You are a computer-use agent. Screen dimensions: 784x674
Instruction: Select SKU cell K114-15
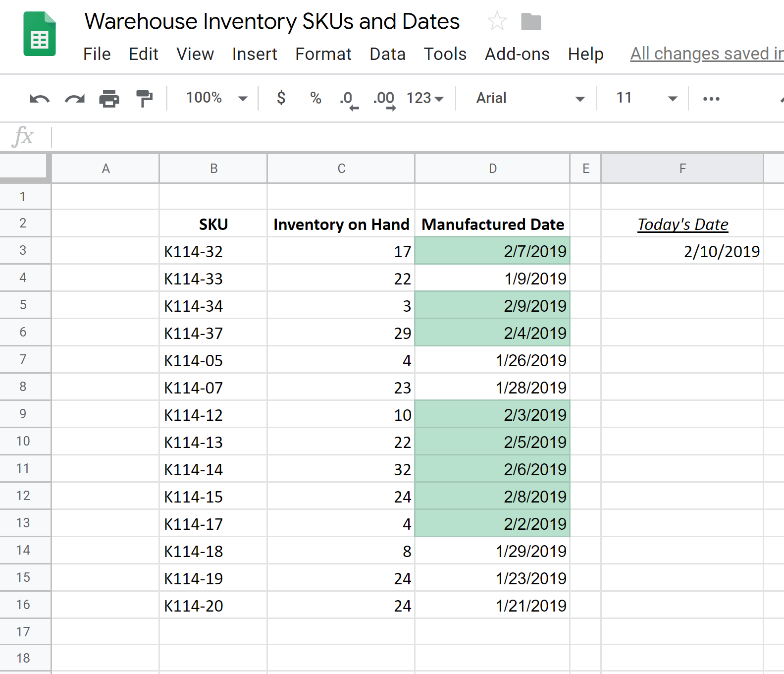point(213,497)
